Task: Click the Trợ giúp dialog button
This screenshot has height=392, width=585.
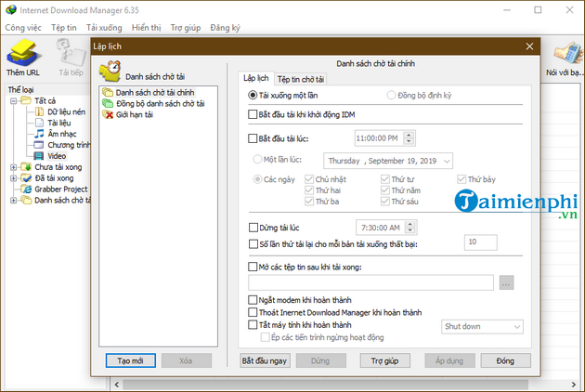Action: [384, 360]
